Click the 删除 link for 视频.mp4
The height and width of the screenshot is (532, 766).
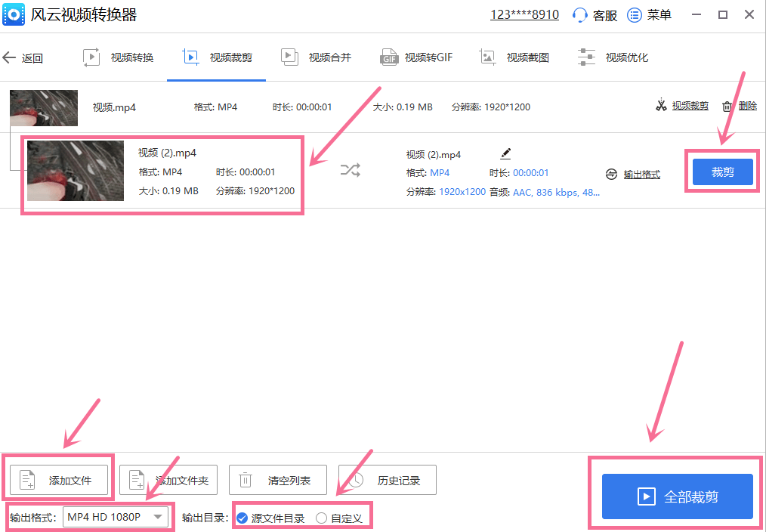(747, 106)
